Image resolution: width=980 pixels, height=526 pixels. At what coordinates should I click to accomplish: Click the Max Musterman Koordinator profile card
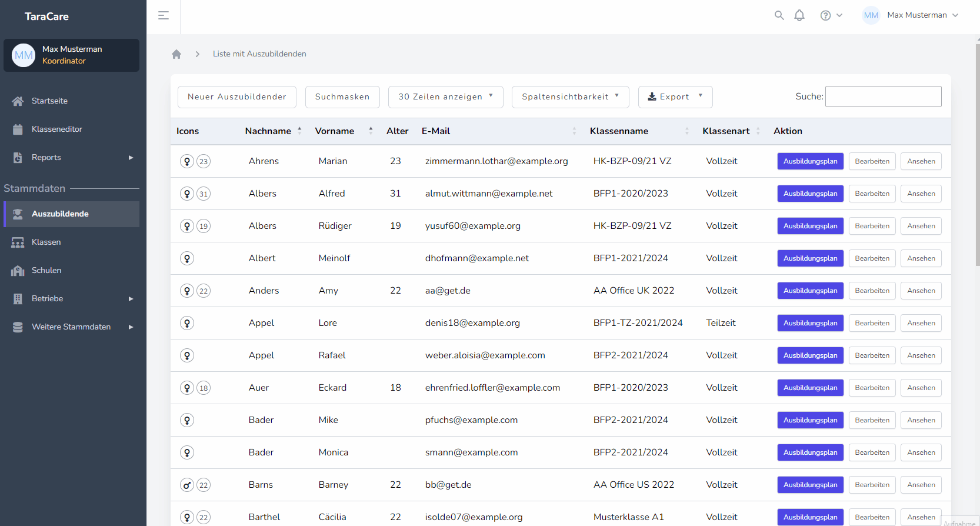(x=71, y=55)
